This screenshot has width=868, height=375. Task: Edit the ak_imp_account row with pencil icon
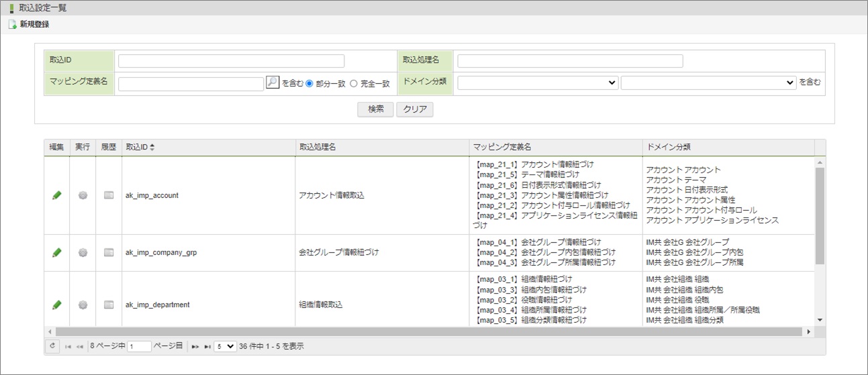[x=57, y=195]
